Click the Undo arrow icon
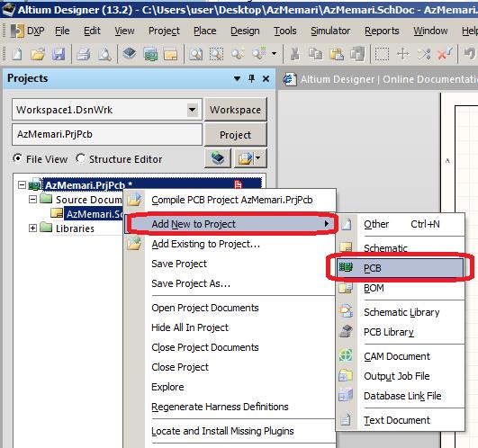This screenshot has height=448, width=478. click(470, 54)
